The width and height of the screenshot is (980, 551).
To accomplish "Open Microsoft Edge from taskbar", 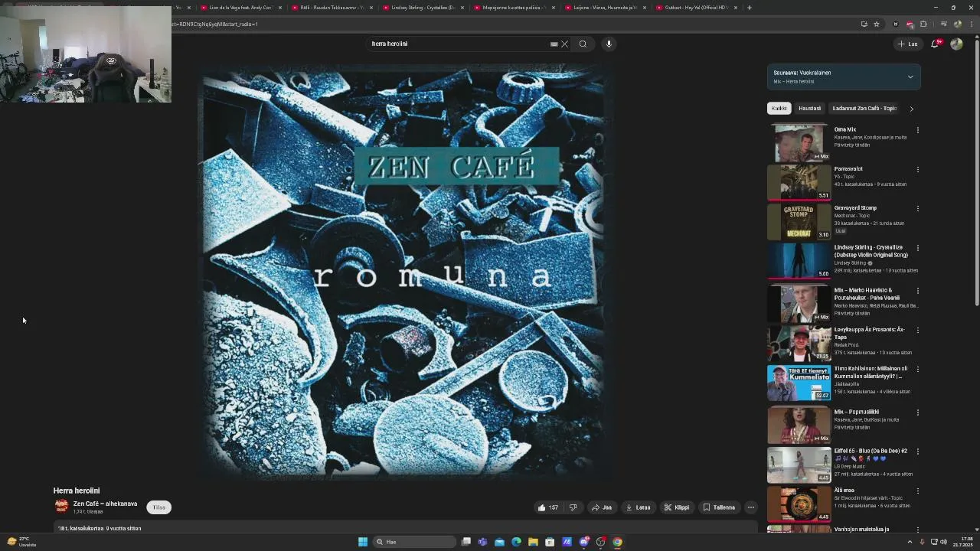I will pos(516,542).
